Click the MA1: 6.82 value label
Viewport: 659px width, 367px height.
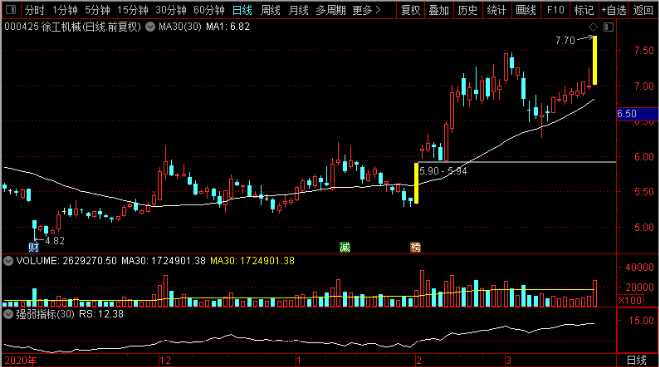(x=228, y=27)
